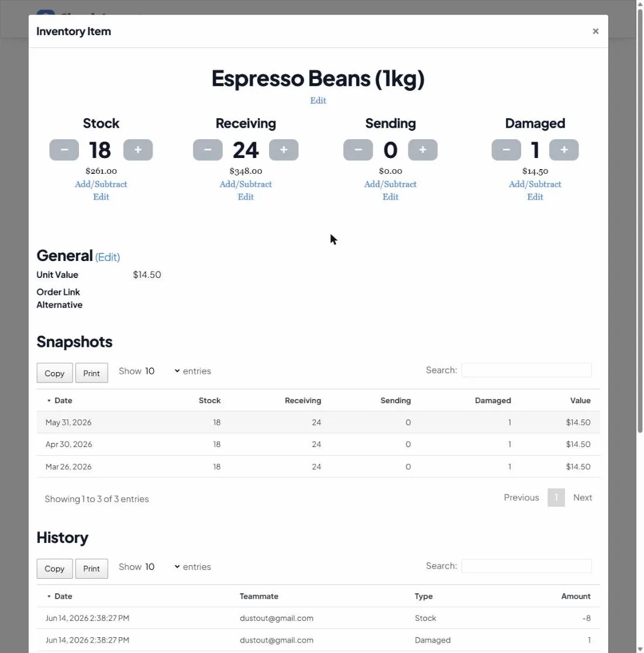Image resolution: width=644 pixels, height=653 pixels.
Task: Sort Snapshots by Damaged column
Action: (493, 401)
